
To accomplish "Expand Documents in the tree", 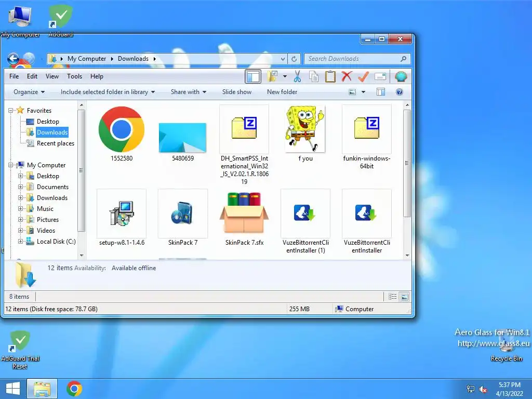I will point(21,187).
